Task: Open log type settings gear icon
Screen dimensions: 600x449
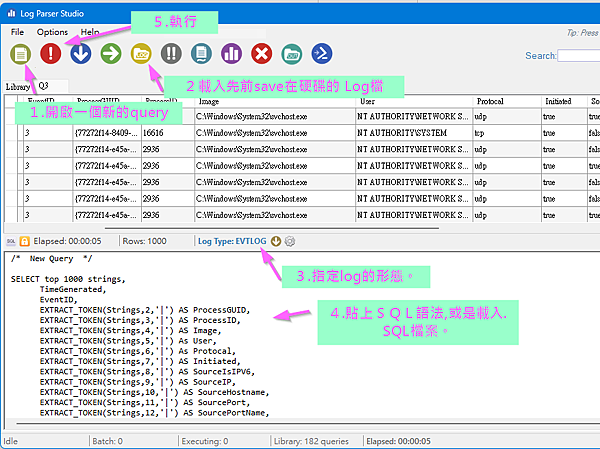Action: tap(290, 241)
